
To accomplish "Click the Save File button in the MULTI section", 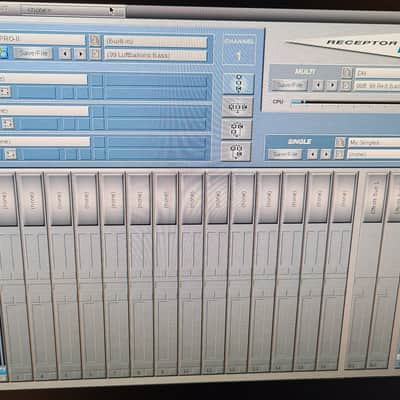I will pyautogui.click(x=290, y=85).
